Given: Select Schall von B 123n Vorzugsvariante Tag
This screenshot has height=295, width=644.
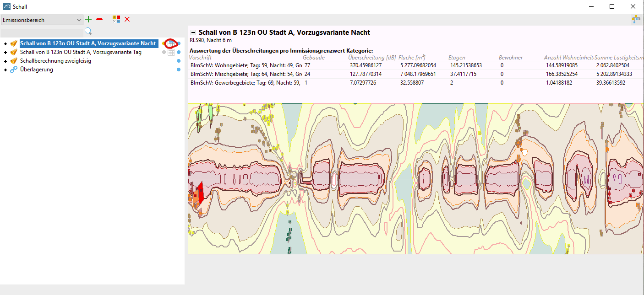Looking at the screenshot, I should [x=81, y=53].
